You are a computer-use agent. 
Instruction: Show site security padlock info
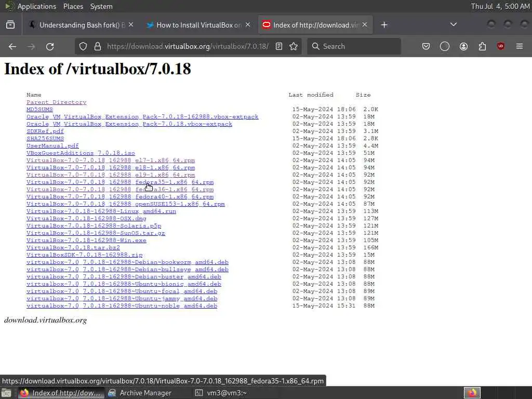[x=98, y=46]
